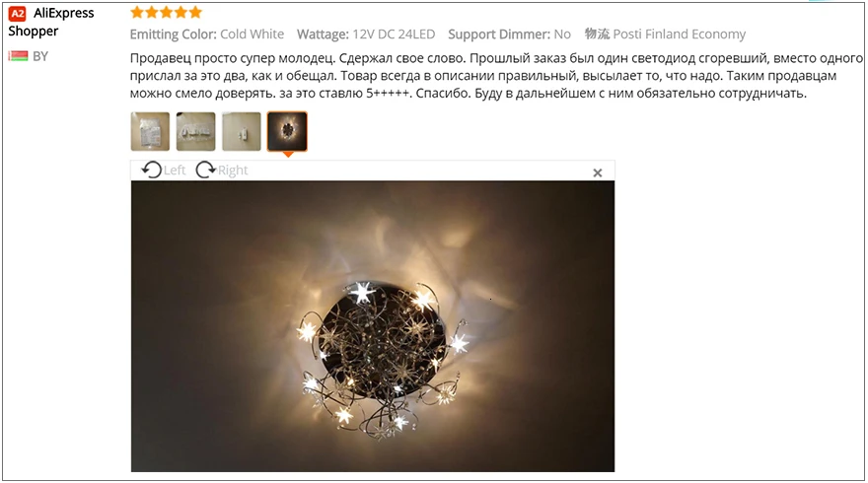
Task: Click the fifth star of the rating
Action: (195, 12)
